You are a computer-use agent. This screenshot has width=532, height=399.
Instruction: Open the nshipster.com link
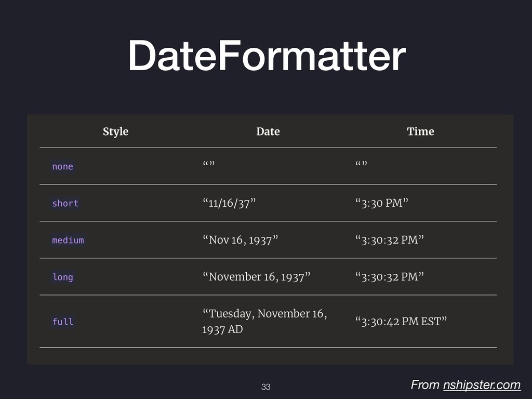click(x=482, y=385)
